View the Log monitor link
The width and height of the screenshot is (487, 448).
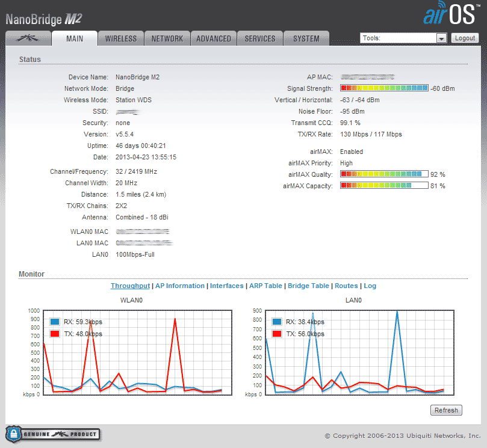(370, 286)
